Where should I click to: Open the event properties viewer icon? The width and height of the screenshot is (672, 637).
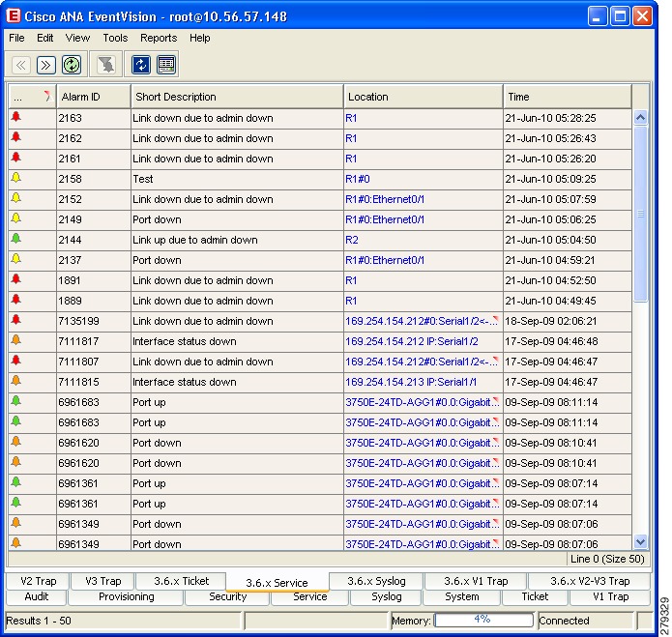[166, 65]
